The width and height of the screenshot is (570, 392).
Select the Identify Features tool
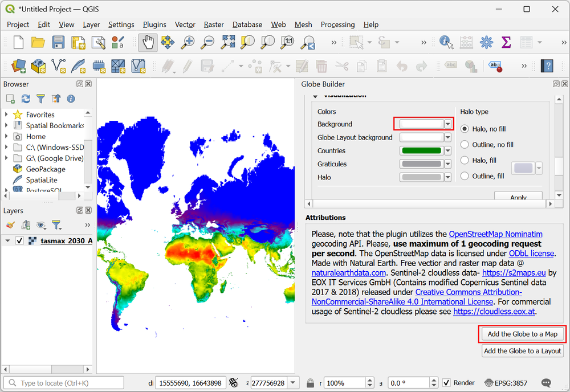tap(446, 42)
